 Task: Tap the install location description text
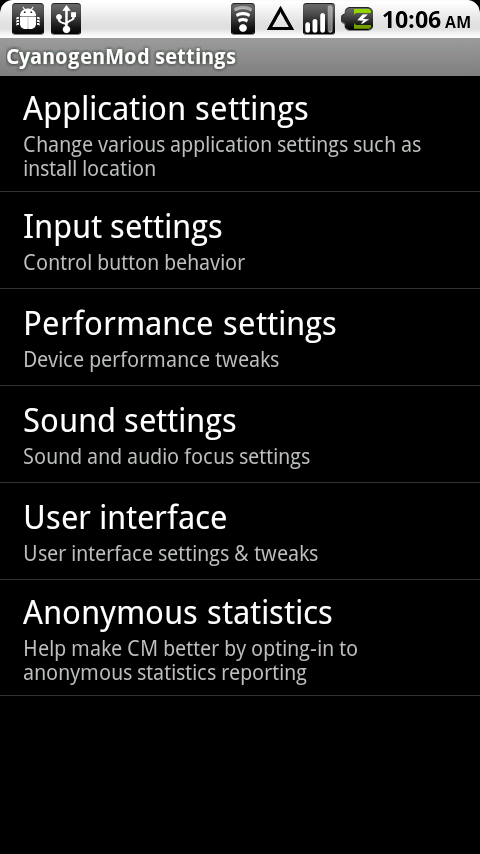222,157
